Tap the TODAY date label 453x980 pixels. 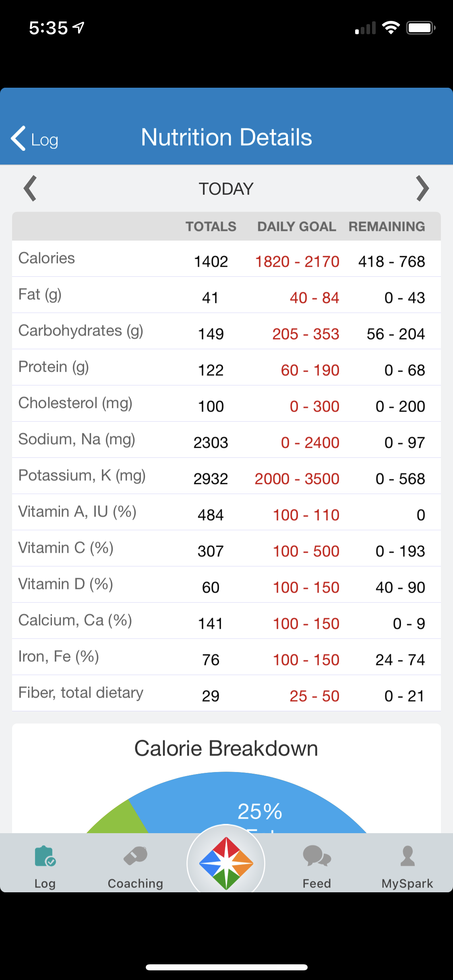pyautogui.click(x=226, y=189)
